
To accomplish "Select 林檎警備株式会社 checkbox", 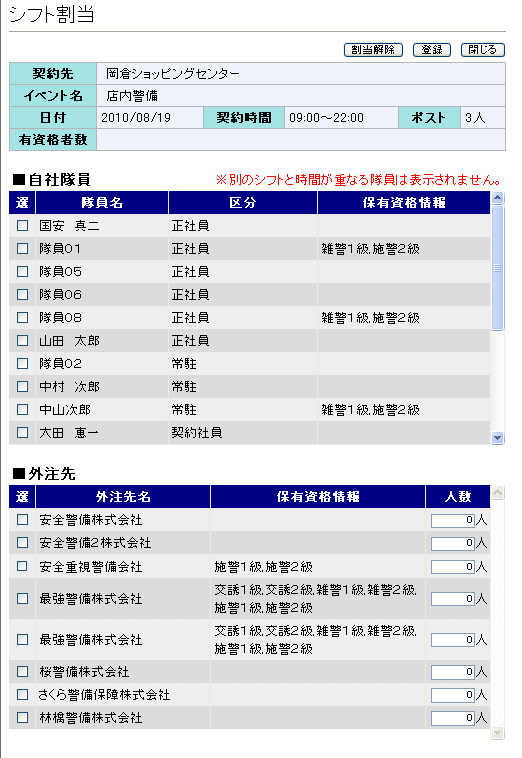I will (x=22, y=718).
